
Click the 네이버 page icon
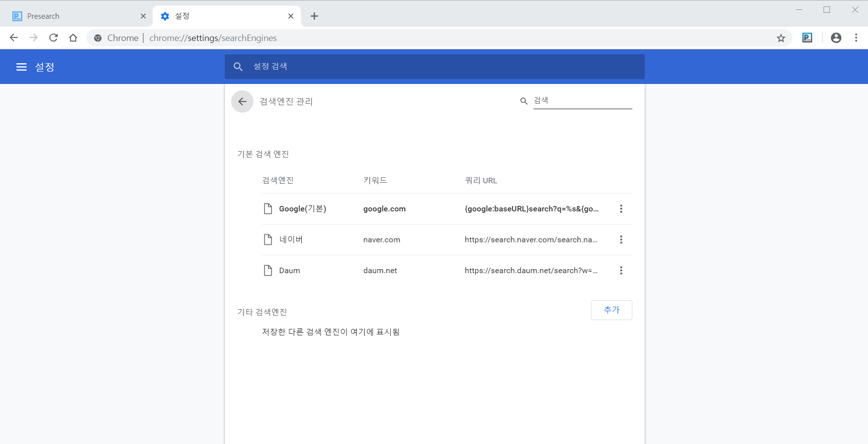(268, 240)
